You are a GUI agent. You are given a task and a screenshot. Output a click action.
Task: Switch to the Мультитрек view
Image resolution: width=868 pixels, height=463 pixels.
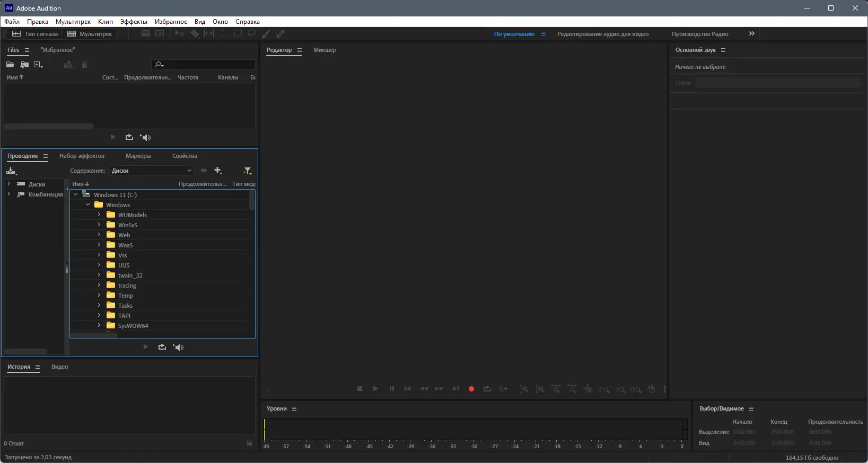(x=90, y=34)
